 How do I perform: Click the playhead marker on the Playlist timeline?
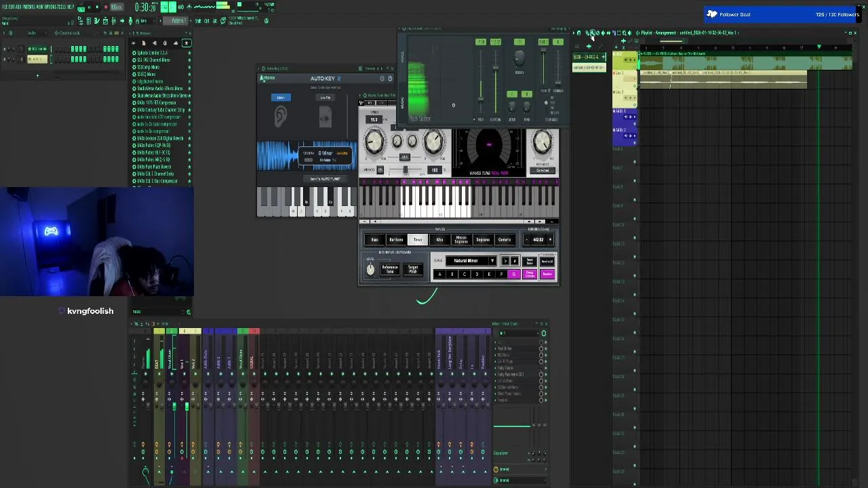[818, 47]
